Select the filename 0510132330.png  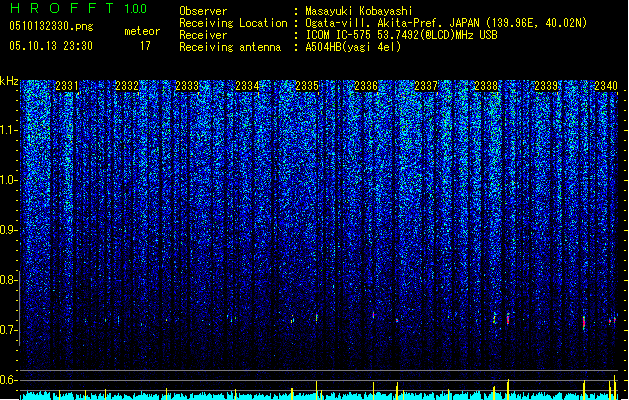point(51,27)
